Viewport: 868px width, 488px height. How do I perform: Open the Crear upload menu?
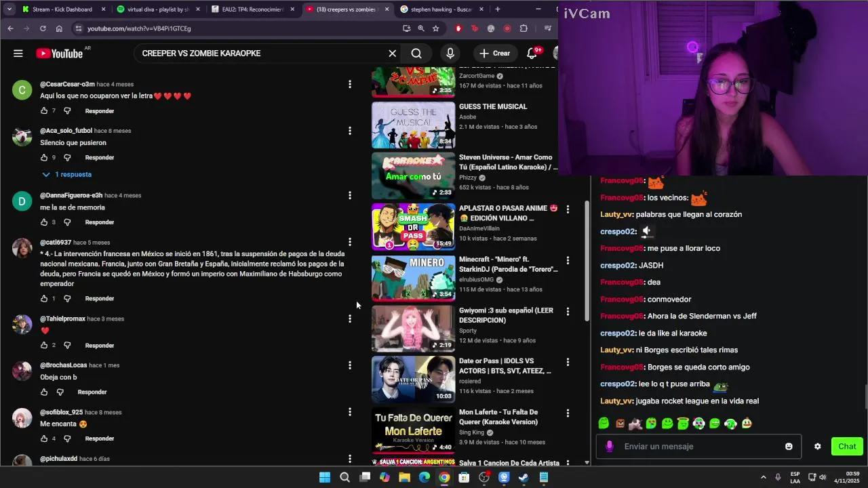point(494,54)
